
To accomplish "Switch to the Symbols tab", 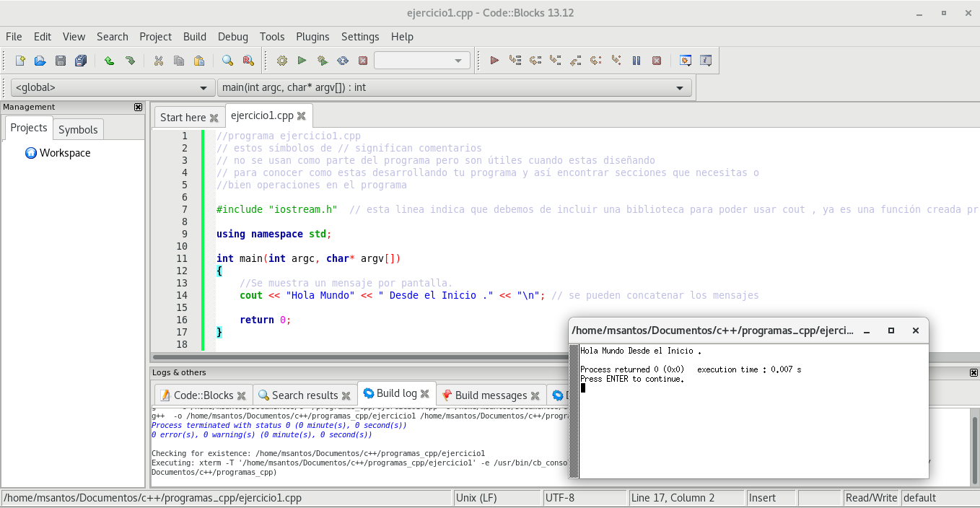I will coord(78,130).
